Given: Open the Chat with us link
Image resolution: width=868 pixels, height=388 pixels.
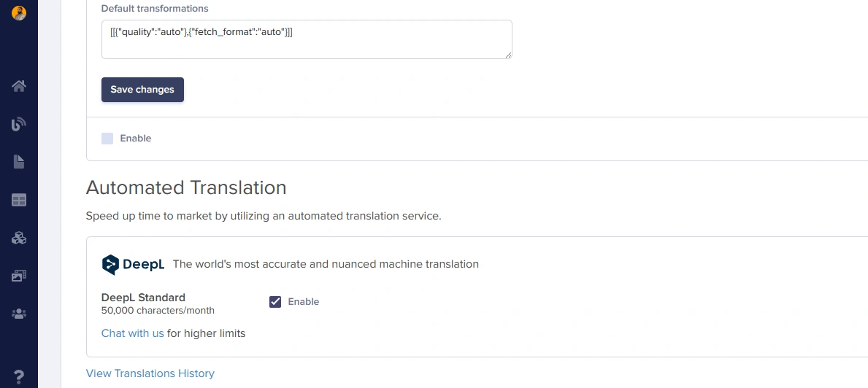Looking at the screenshot, I should pyautogui.click(x=132, y=333).
